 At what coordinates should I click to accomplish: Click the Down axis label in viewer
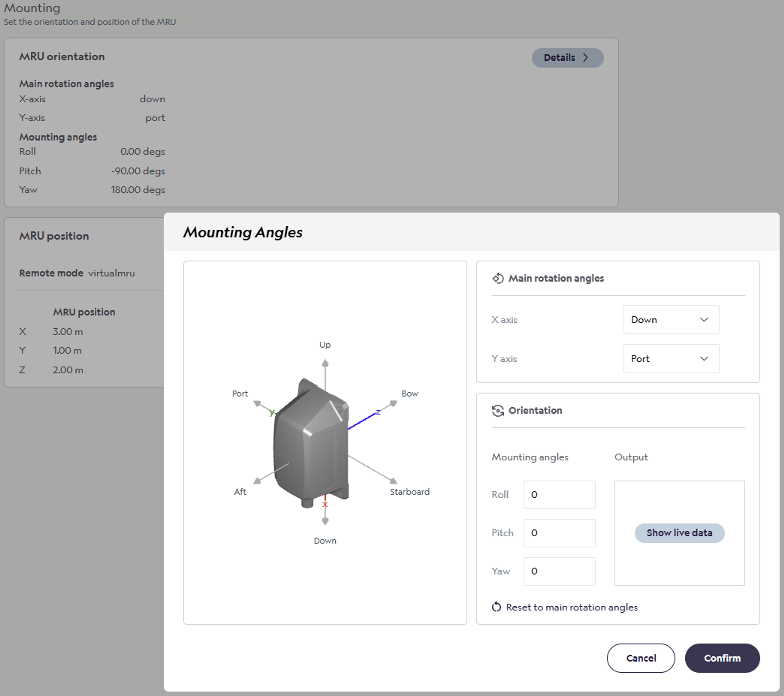tap(325, 541)
